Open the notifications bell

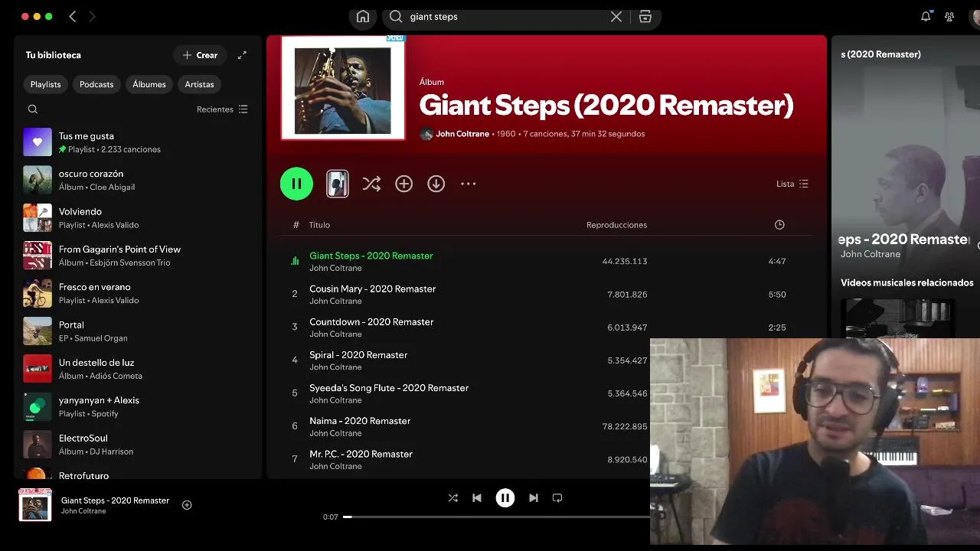tap(926, 17)
